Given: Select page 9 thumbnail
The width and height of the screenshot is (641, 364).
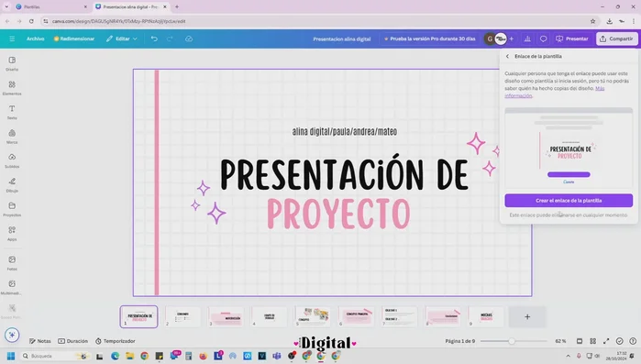Looking at the screenshot, I should tap(486, 316).
